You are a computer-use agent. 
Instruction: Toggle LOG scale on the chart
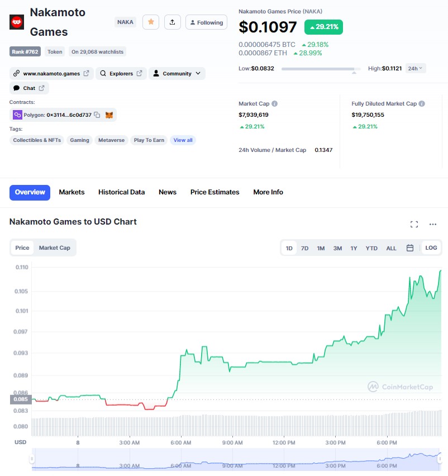coord(431,247)
